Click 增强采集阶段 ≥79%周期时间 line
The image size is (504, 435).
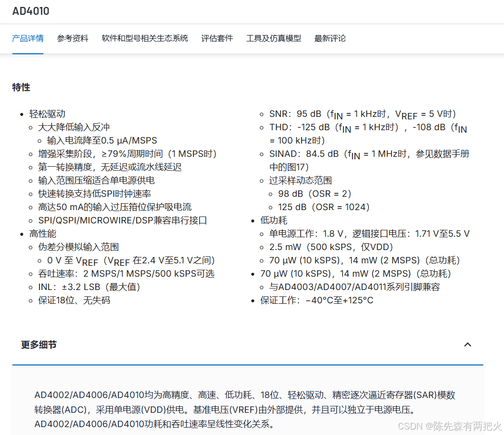(127, 154)
